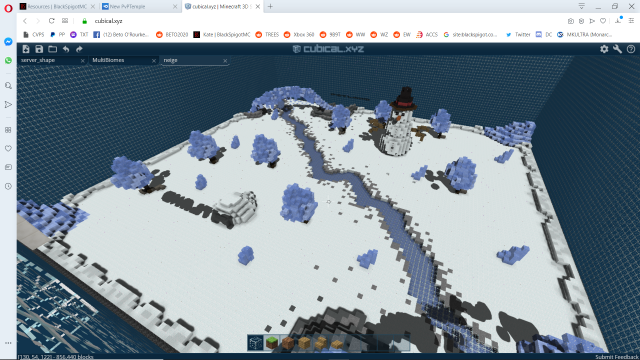Image resolution: width=640 pixels, height=360 pixels.
Task: Open My Flow in Opera sidebar
Action: (x=8, y=104)
